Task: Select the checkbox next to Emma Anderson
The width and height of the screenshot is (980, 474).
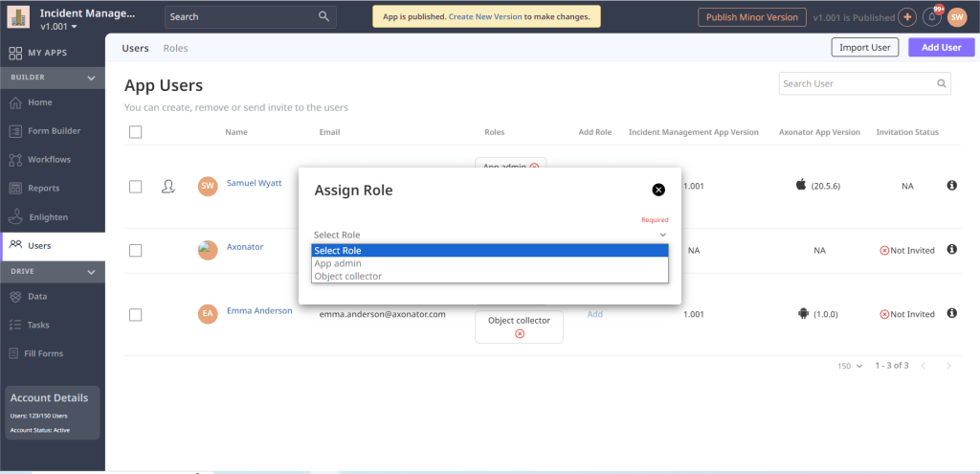Action: [x=136, y=314]
